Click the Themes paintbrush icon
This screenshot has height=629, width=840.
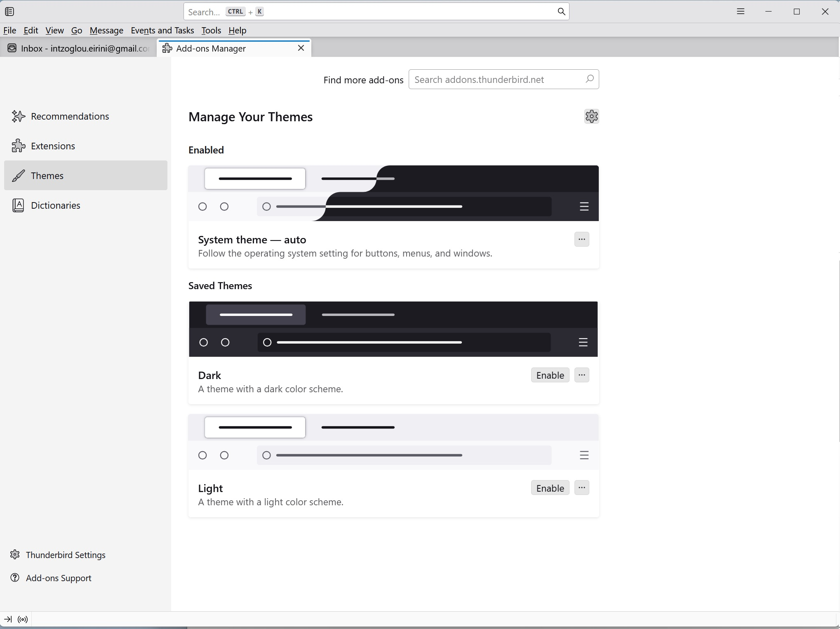pos(18,176)
